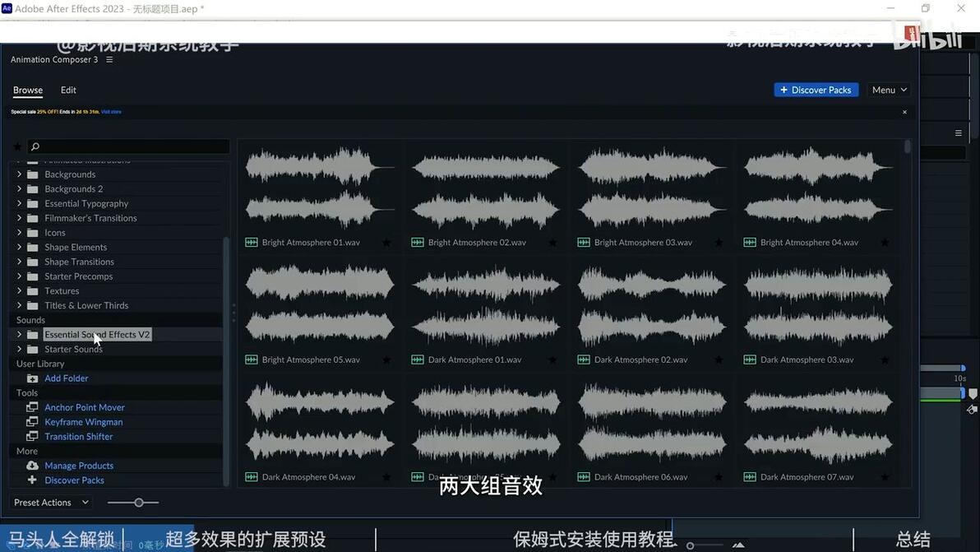
Task: Click the Transition Shifter window icon
Action: (32, 436)
